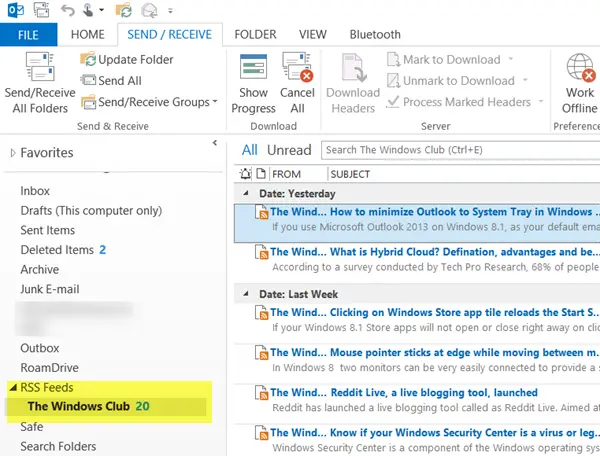The width and height of the screenshot is (600, 456).
Task: Click RSS icon on minimize Outlook item
Action: pos(262,212)
